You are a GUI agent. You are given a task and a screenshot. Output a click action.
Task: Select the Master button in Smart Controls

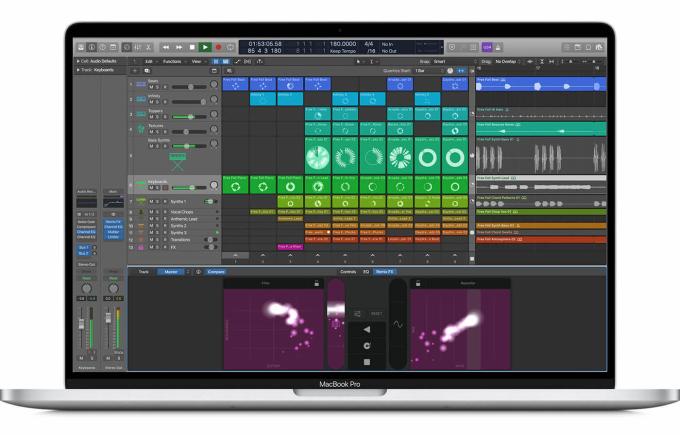[171, 272]
